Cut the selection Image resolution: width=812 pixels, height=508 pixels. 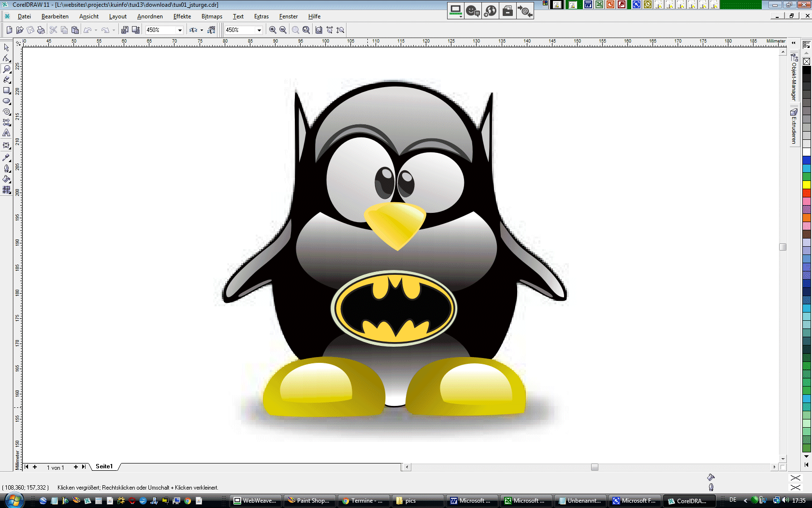pyautogui.click(x=54, y=30)
